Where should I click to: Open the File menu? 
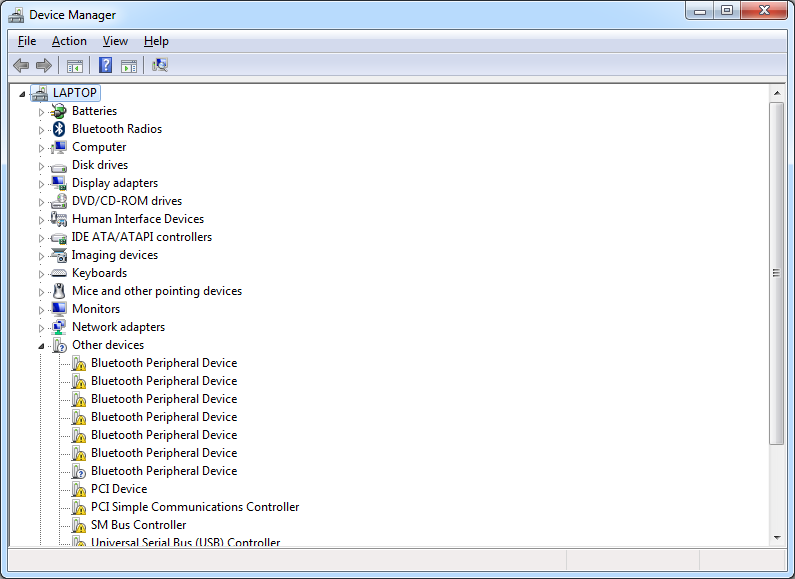27,41
